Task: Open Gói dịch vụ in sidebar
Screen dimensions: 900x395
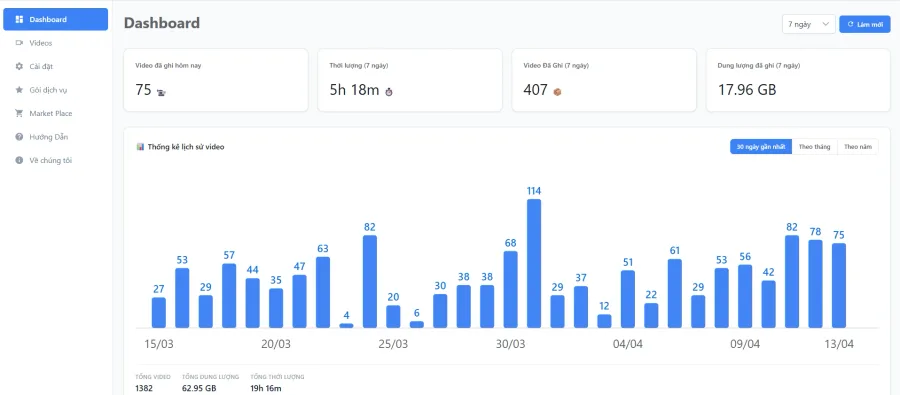Action: pos(56,90)
